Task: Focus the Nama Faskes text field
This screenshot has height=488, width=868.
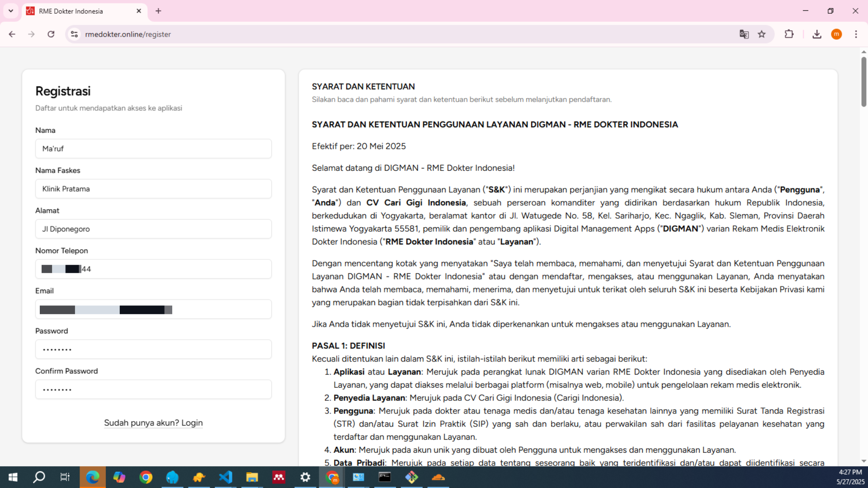Action: click(x=153, y=189)
